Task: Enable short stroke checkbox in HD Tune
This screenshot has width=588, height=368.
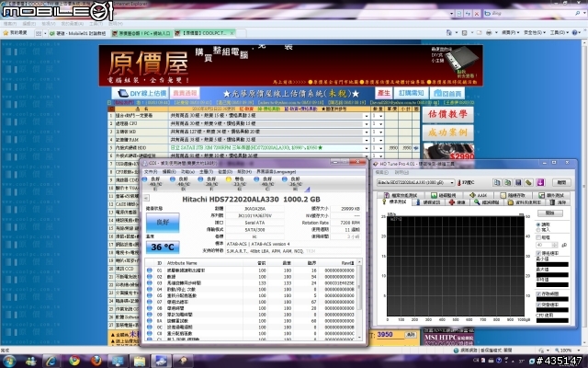Action: click(x=539, y=237)
